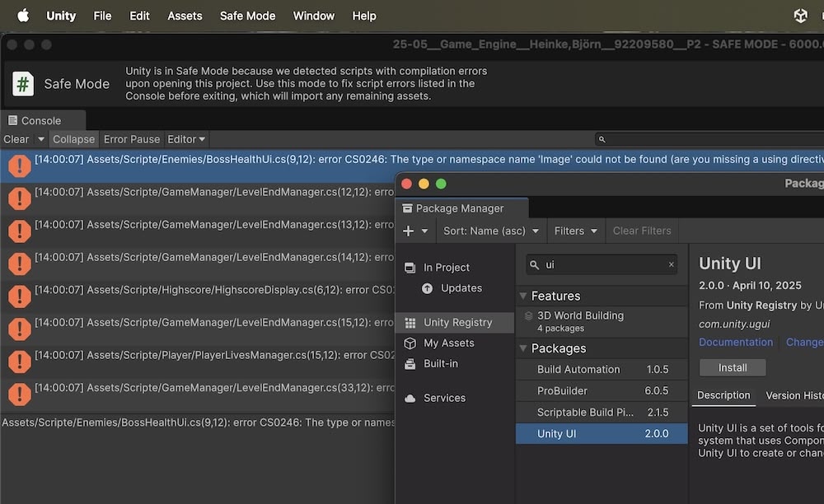Click the My Assets cube icon

410,343
